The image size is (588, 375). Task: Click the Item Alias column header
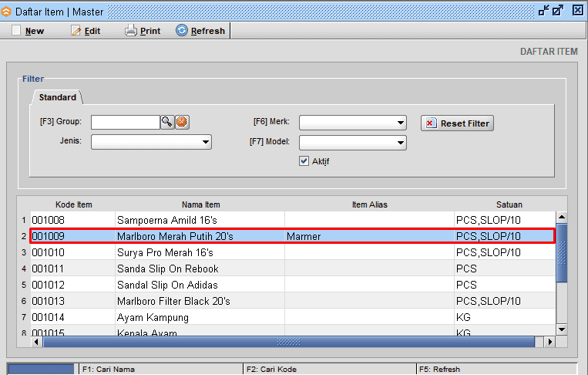tap(369, 204)
